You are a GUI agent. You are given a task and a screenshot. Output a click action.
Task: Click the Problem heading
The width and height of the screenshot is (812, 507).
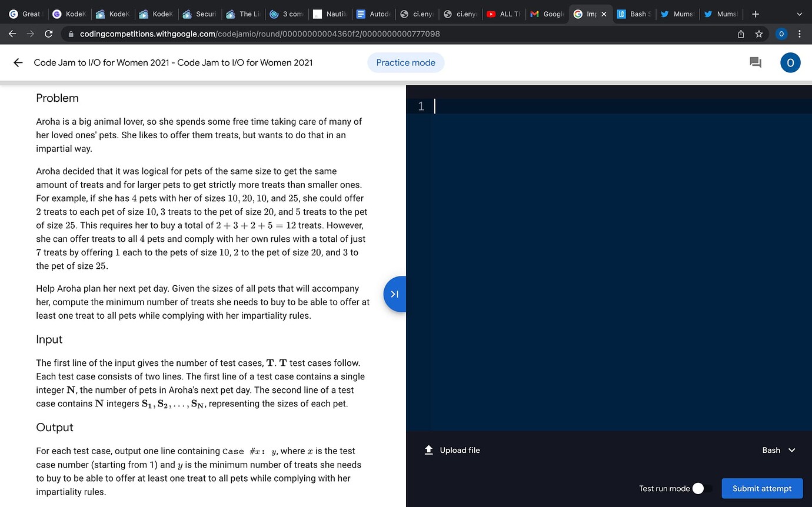pos(57,98)
